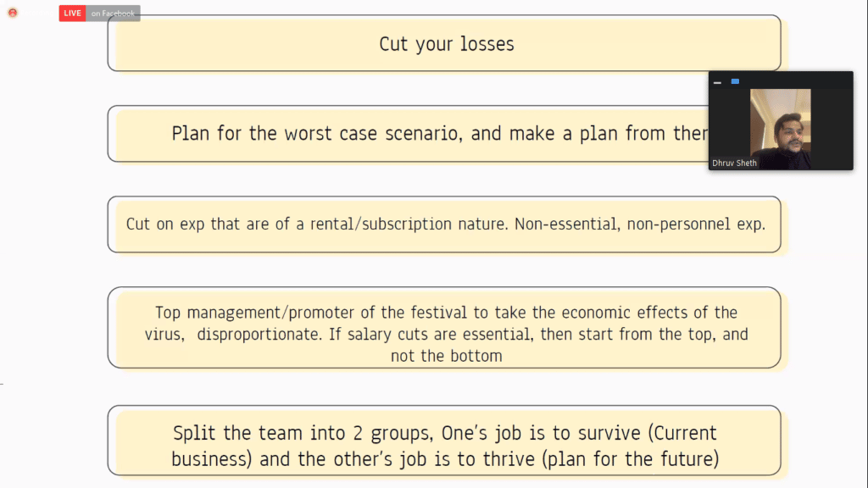Click the black area left of speaker video

729,123
